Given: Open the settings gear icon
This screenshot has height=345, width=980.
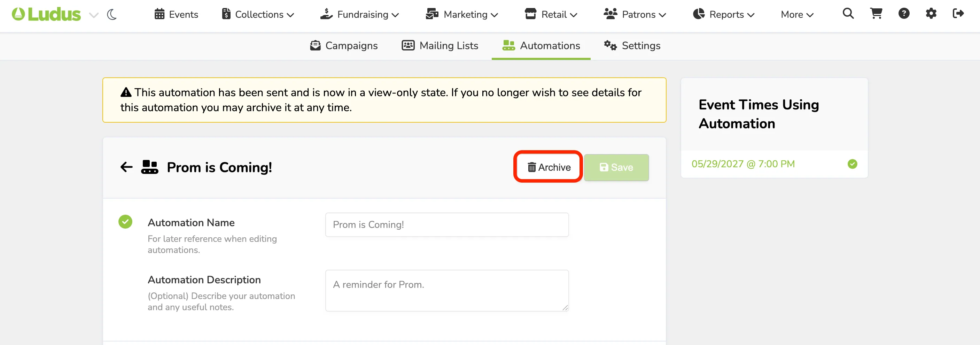Looking at the screenshot, I should (931, 14).
